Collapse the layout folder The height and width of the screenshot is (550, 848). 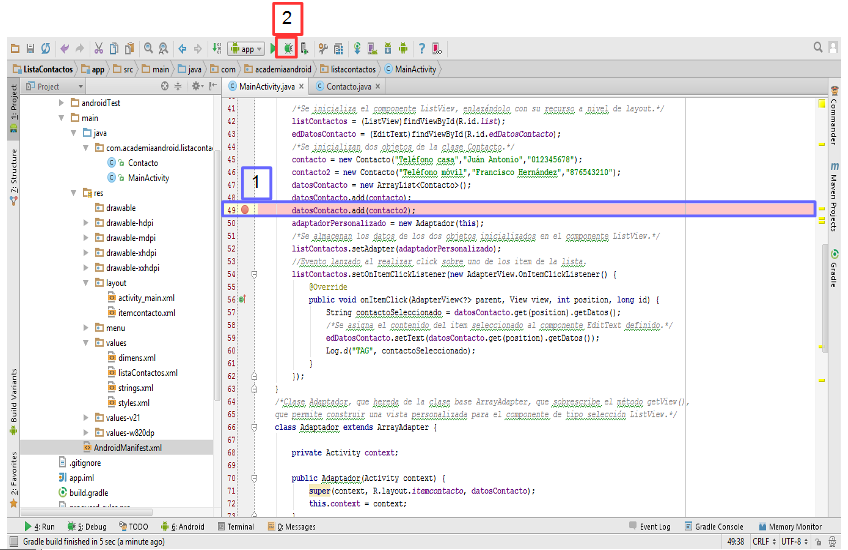click(85, 283)
